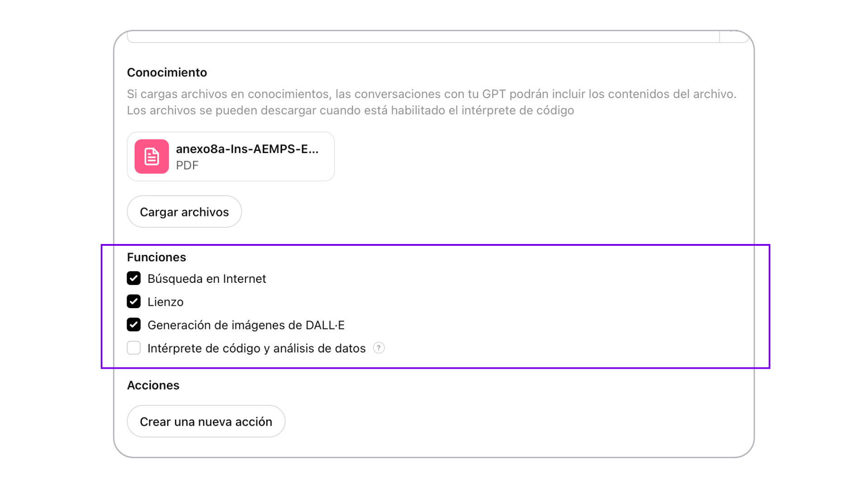Click the Búsqueda en Internet label text
Viewport: 868px width, 488px height.
coord(207,278)
